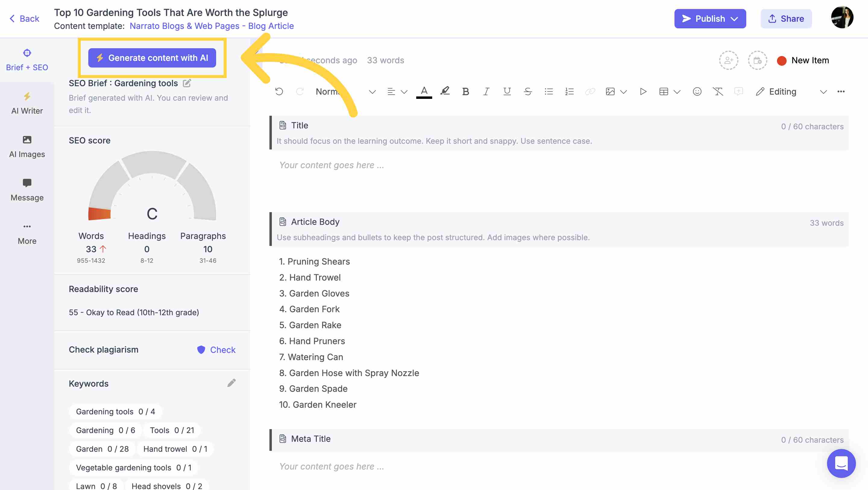Click the readability score text
The image size is (868, 490).
pos(134,313)
